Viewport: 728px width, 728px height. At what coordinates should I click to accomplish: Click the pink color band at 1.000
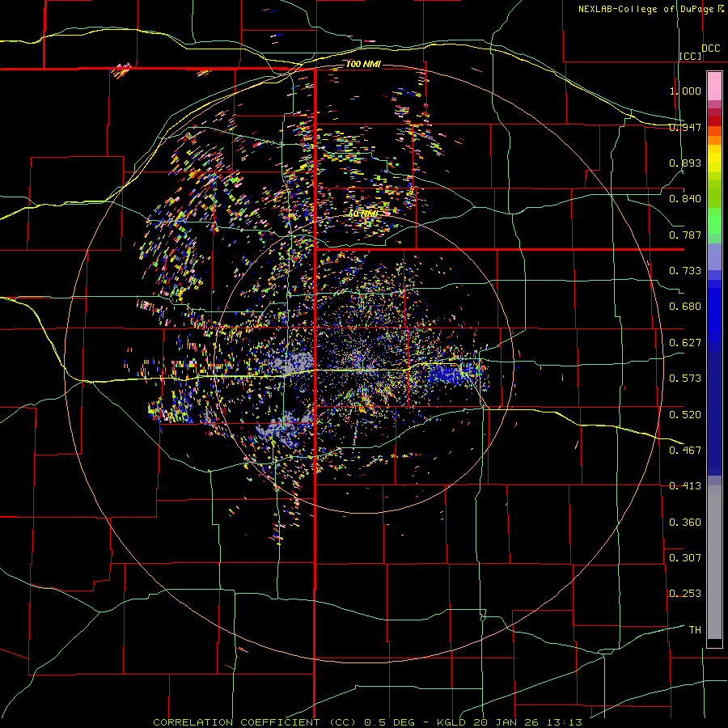click(714, 87)
